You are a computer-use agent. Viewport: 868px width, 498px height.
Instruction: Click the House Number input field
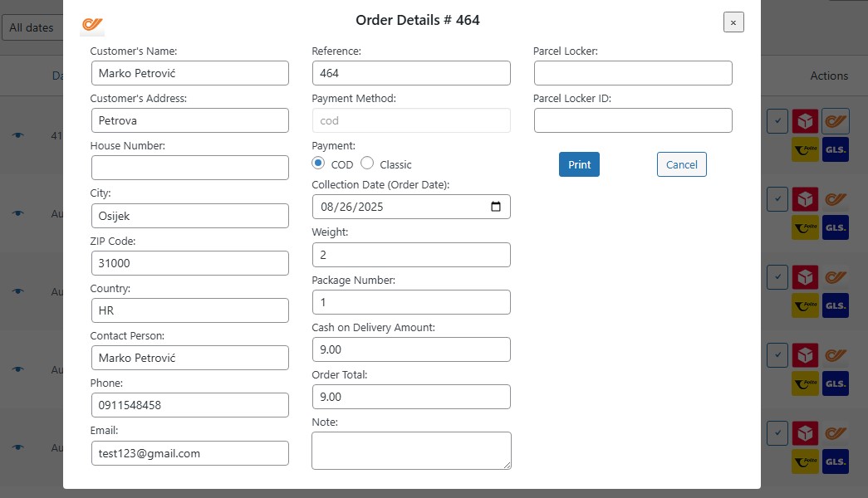point(190,168)
